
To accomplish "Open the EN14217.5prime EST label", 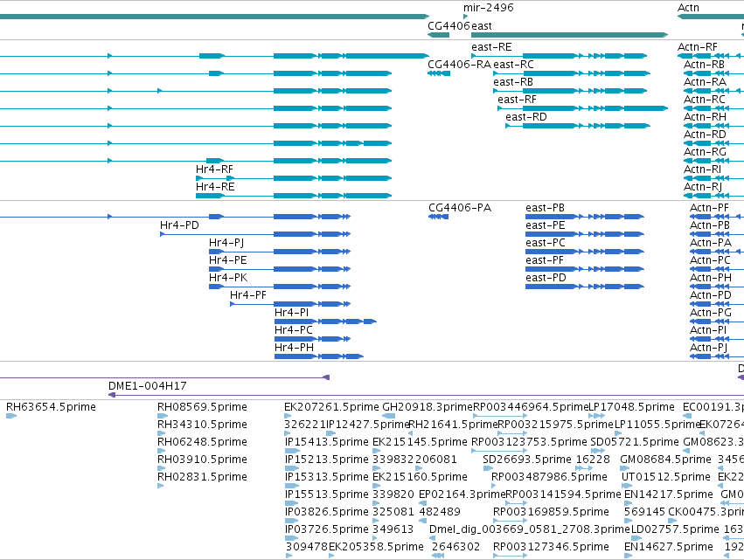I will pos(669,495).
